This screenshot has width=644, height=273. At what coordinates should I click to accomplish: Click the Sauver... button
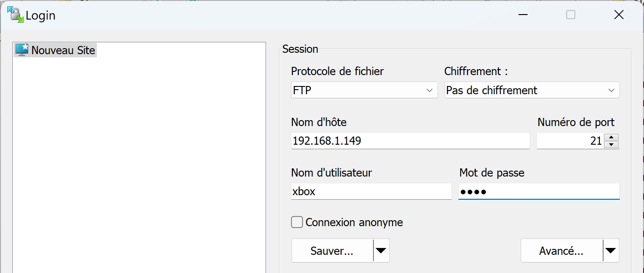[332, 251]
